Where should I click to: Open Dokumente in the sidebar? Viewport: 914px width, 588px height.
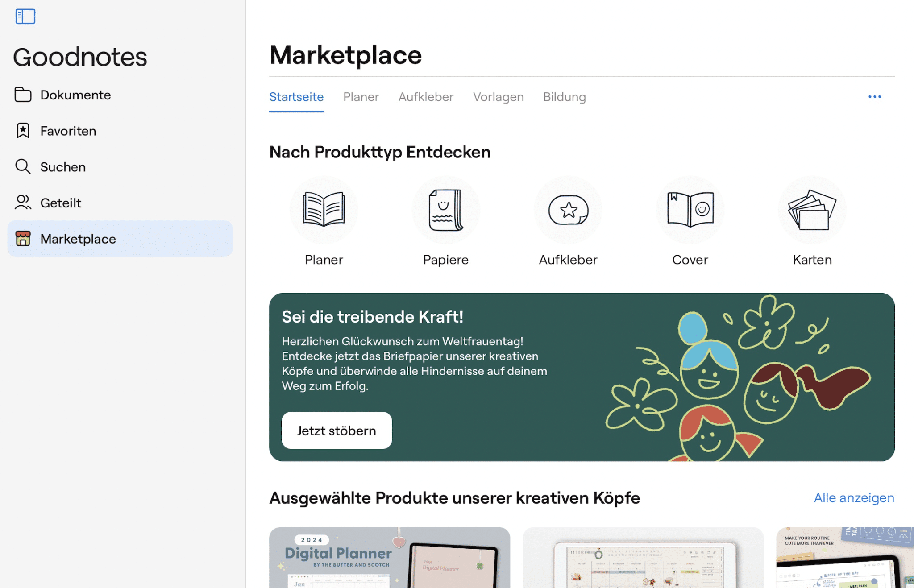coord(120,95)
